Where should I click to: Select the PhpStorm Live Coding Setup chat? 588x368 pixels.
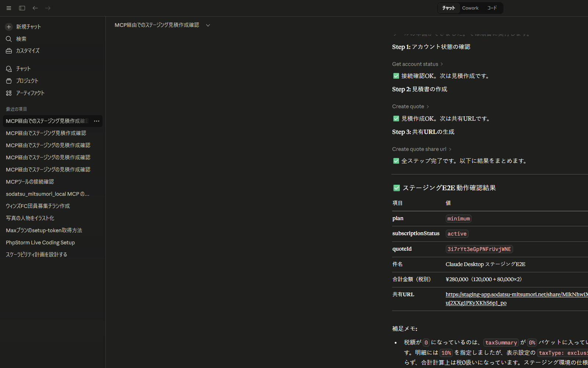40,242
